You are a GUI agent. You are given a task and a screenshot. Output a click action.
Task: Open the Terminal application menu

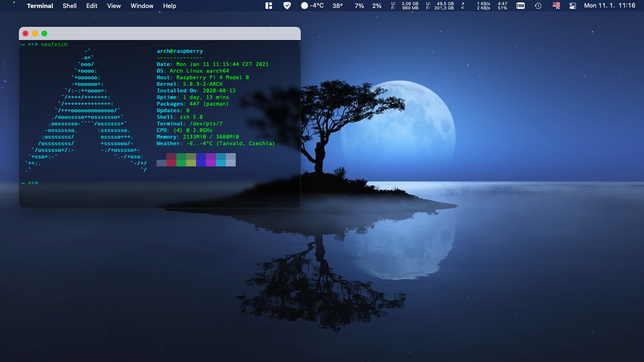click(40, 6)
